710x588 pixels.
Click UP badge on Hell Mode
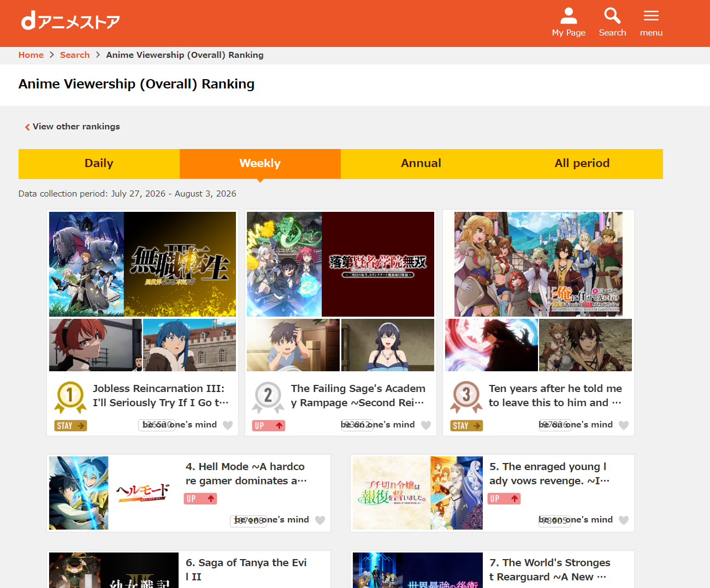tap(200, 499)
